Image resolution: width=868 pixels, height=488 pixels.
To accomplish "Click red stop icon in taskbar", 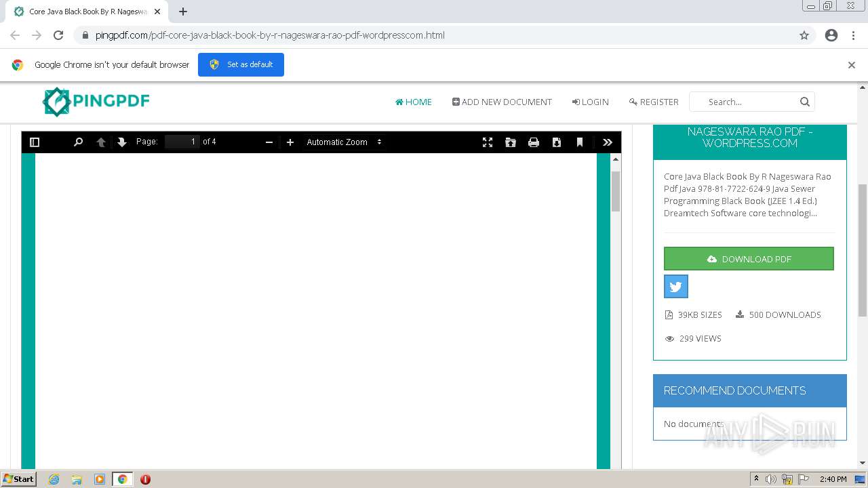I will click(145, 479).
